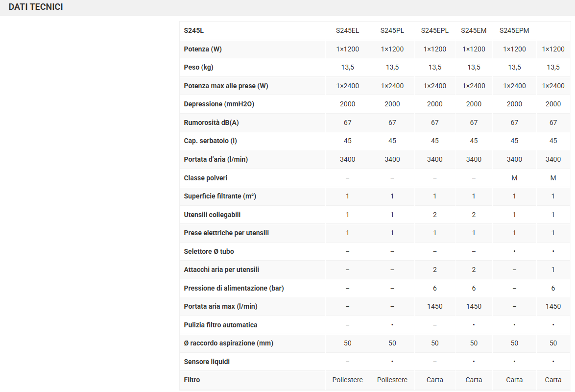Click the Depressione (mmH2O) row label
Screen dimensions: 575x392
[219, 104]
